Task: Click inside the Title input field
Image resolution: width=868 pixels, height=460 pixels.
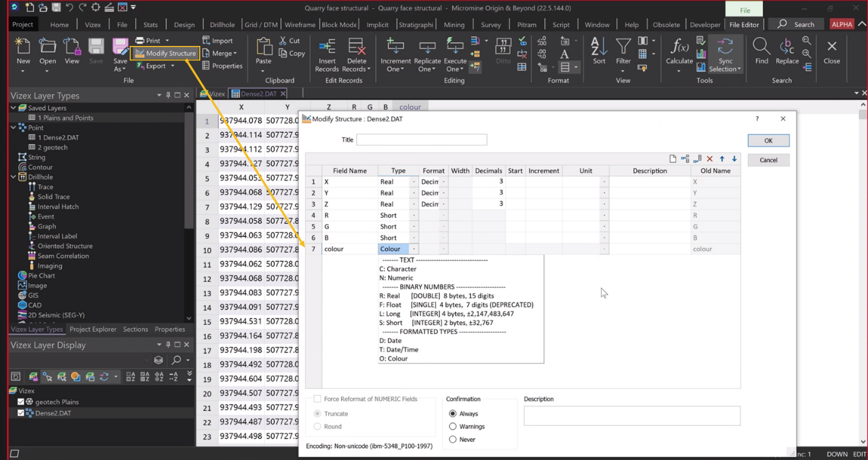Action: pyautogui.click(x=421, y=139)
